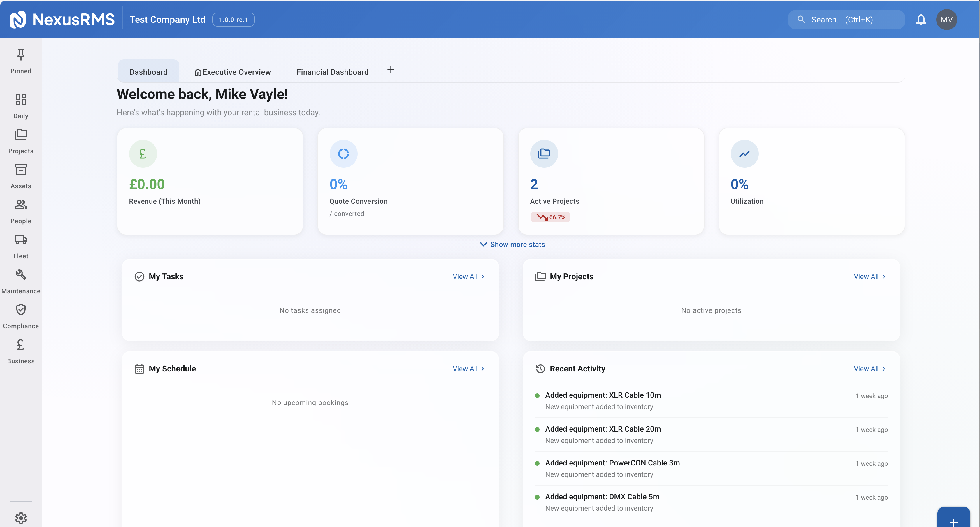The height and width of the screenshot is (527, 980).
Task: Expand View All for My Schedule
Action: coord(468,369)
